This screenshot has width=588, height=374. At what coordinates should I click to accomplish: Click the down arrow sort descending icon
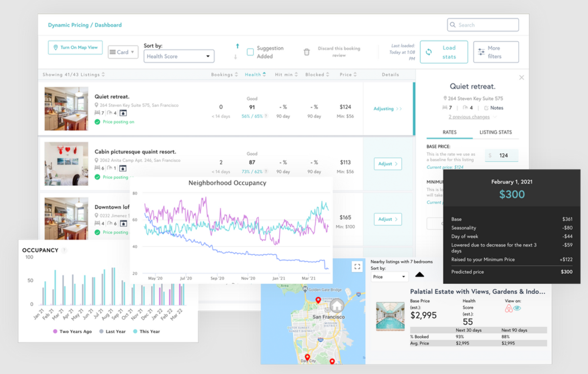tap(235, 57)
